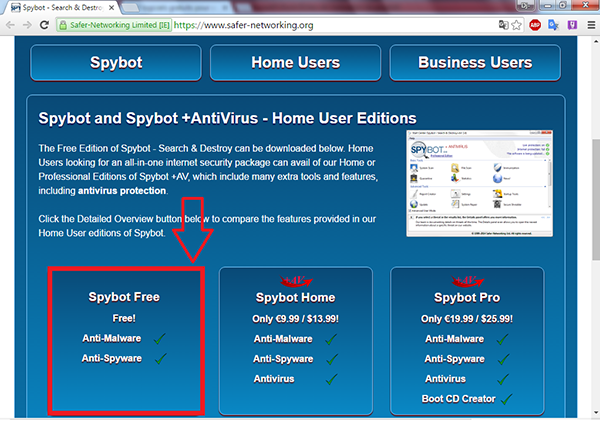Image resolution: width=600 pixels, height=422 pixels.
Task: Click the address bar URL safer-networking.org
Action: 243,25
